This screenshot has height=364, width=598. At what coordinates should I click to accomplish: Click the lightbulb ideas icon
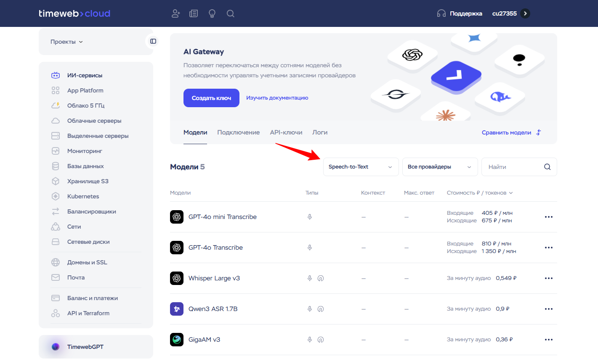212,13
